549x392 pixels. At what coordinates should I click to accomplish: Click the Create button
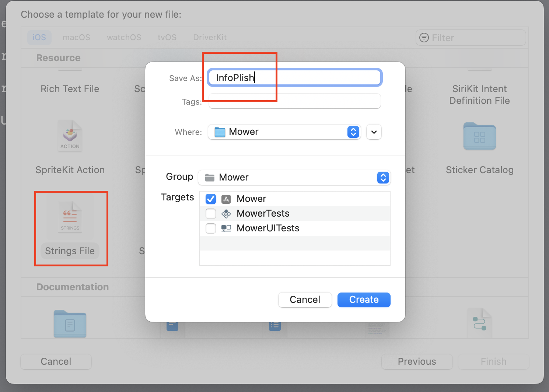(x=364, y=300)
